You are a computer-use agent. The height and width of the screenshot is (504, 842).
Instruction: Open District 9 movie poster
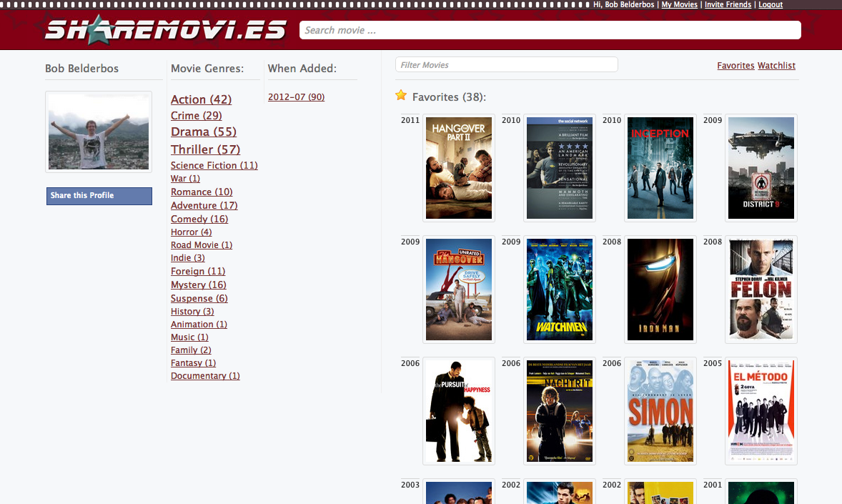tap(761, 168)
